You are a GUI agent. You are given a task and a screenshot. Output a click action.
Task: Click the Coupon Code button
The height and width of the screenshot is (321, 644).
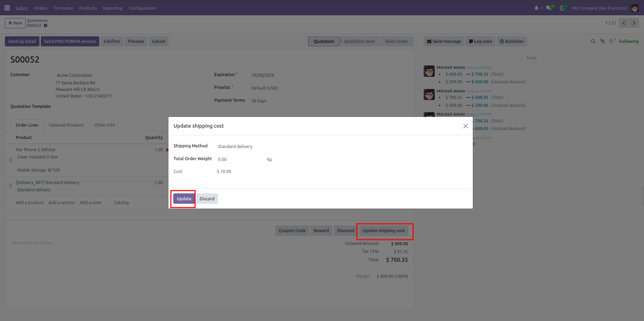point(292,231)
